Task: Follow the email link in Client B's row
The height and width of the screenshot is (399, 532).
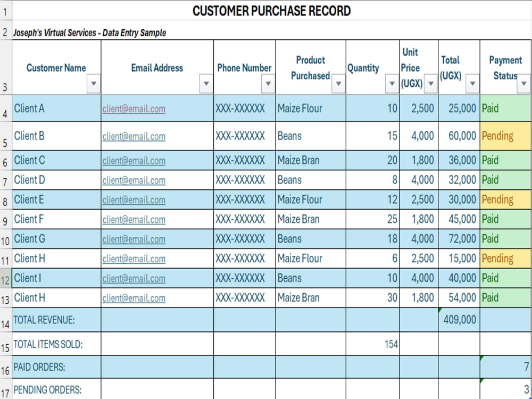Action: pos(134,136)
